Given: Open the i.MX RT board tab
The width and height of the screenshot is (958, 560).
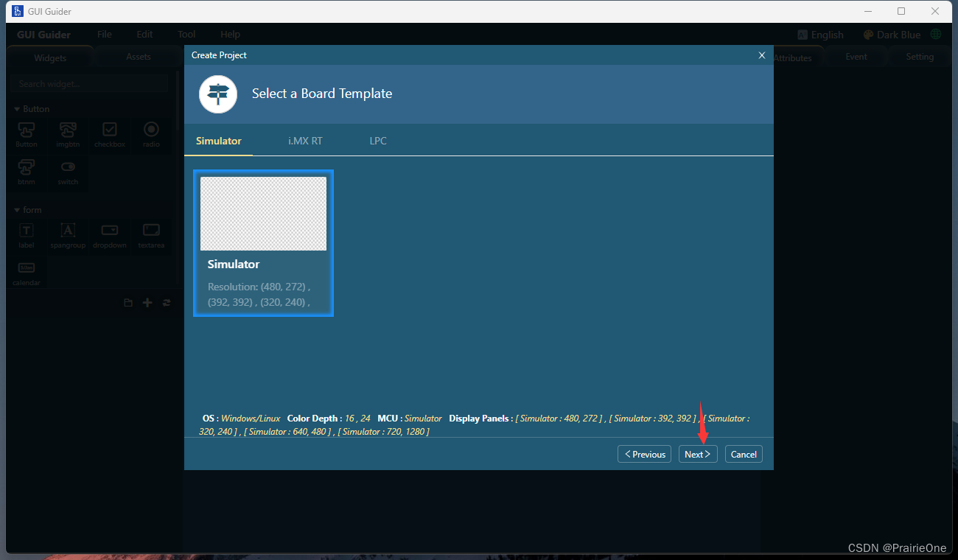Looking at the screenshot, I should pyautogui.click(x=305, y=141).
